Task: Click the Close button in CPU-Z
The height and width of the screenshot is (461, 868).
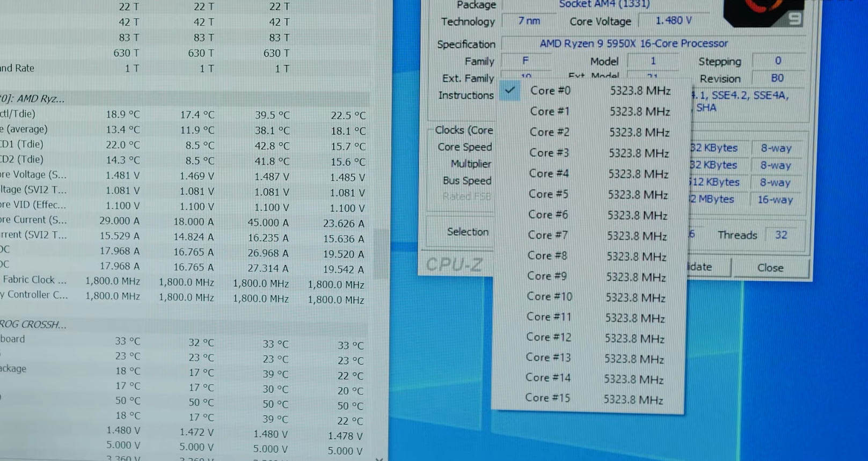Action: pos(770,267)
